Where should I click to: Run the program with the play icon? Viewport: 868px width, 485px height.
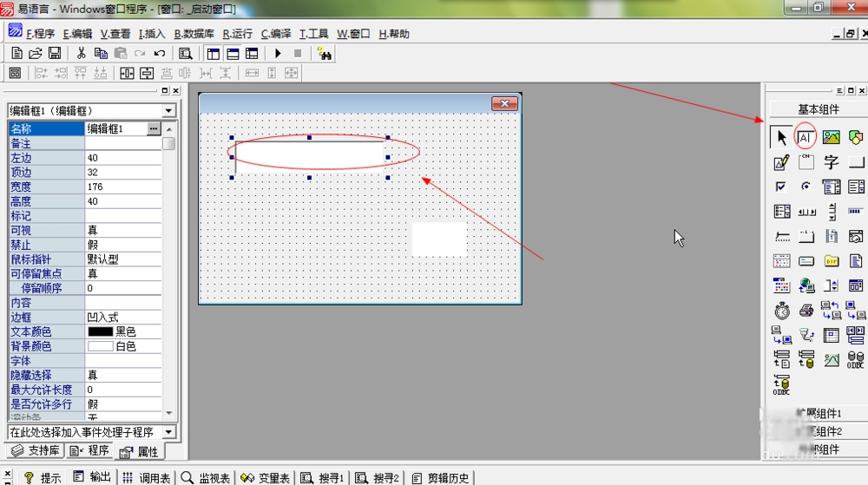tap(278, 54)
